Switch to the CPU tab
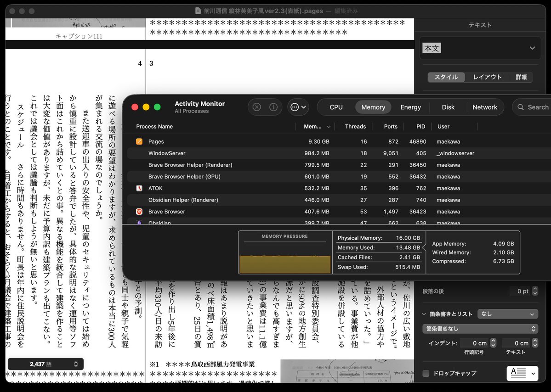Viewport: 551px width, 392px height. [336, 107]
